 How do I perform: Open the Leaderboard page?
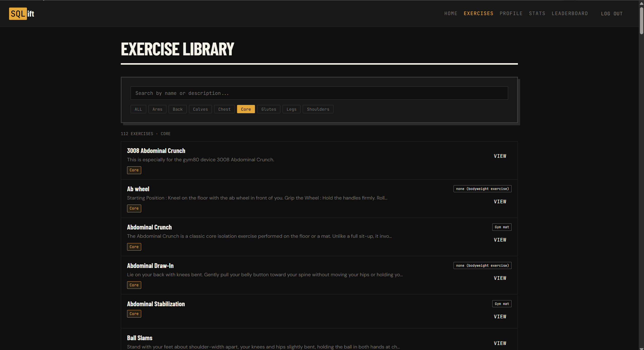coord(570,14)
